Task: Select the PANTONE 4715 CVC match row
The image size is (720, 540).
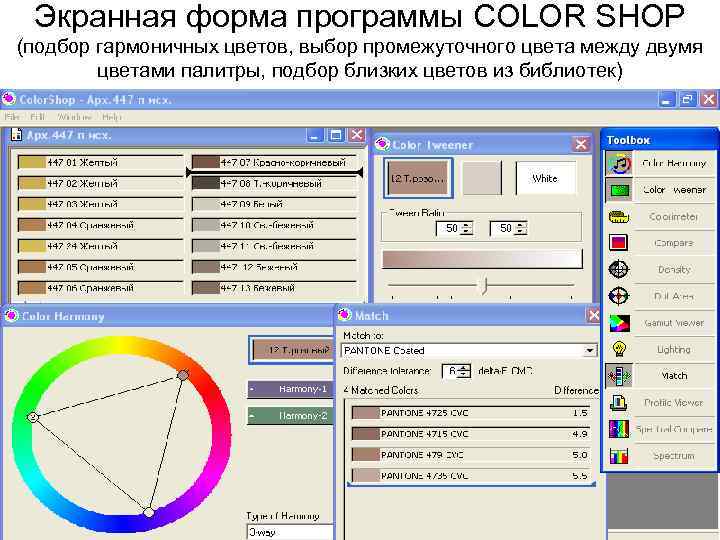Action: pos(470,434)
